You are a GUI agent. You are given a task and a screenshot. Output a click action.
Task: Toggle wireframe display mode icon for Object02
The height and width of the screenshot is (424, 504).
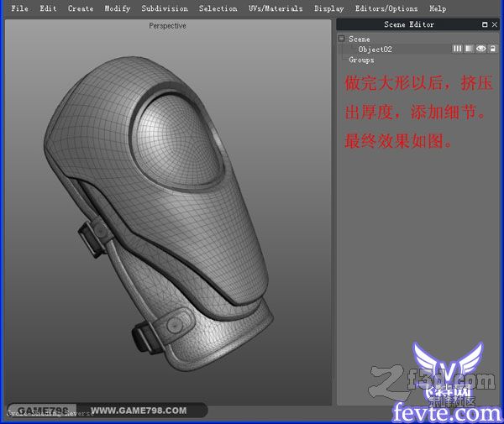(x=457, y=49)
